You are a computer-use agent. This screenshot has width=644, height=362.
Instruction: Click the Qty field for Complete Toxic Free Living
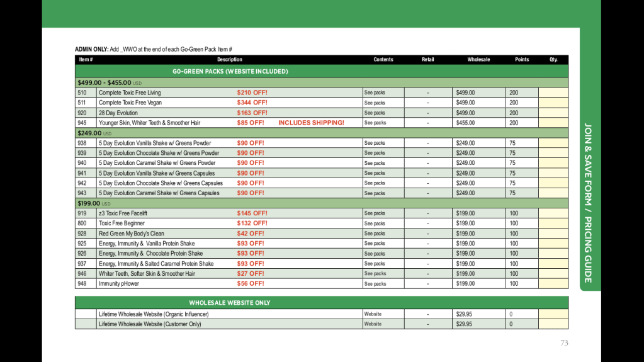[x=553, y=93]
